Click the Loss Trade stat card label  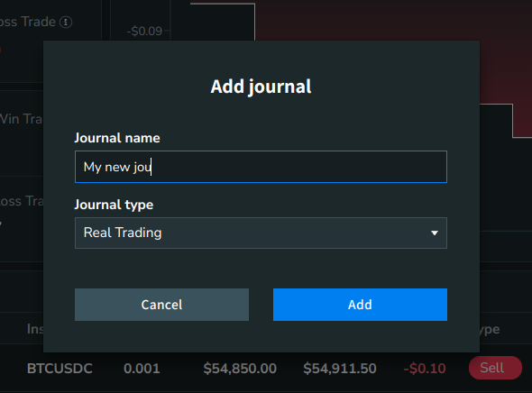(27, 22)
